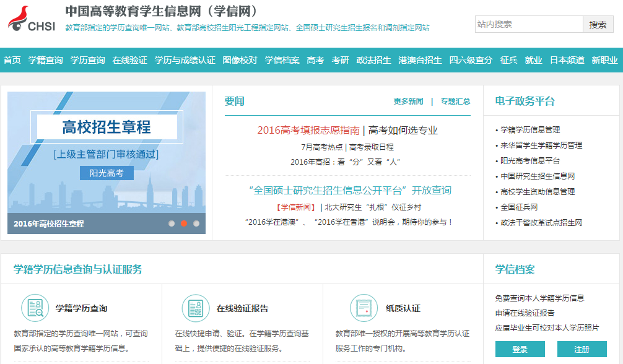Open 阳光高考信息平台 link

[x=530, y=161]
